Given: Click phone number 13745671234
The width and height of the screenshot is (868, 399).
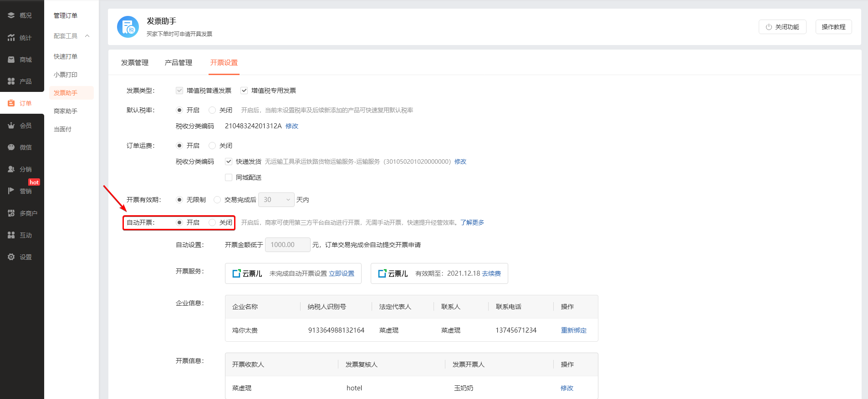Looking at the screenshot, I should pos(516,330).
